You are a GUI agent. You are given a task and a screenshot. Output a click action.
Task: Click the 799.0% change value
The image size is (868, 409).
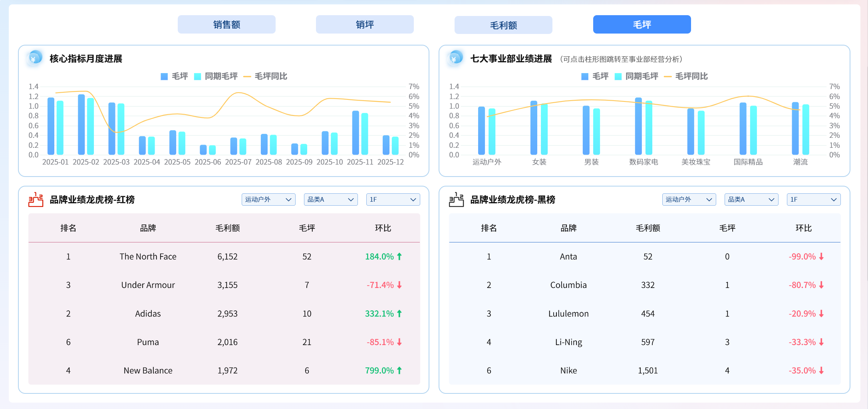coord(379,370)
